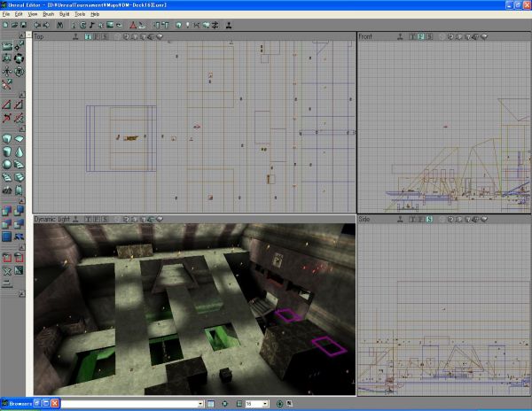
Task: Collapse the clipping tools group
Action: [x=21, y=95]
